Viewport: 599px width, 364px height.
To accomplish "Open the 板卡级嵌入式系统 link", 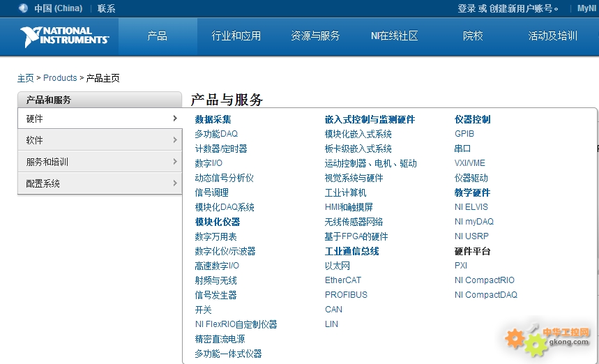I will (358, 149).
